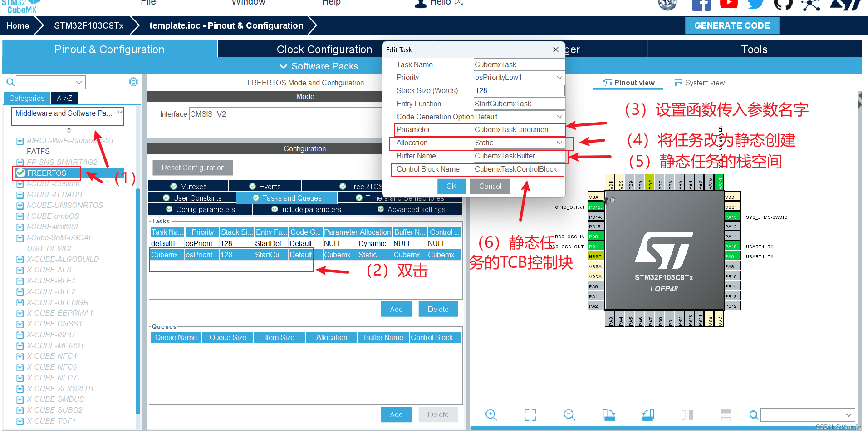The image size is (868, 434).
Task: Click the category settings gear icon
Action: click(133, 82)
